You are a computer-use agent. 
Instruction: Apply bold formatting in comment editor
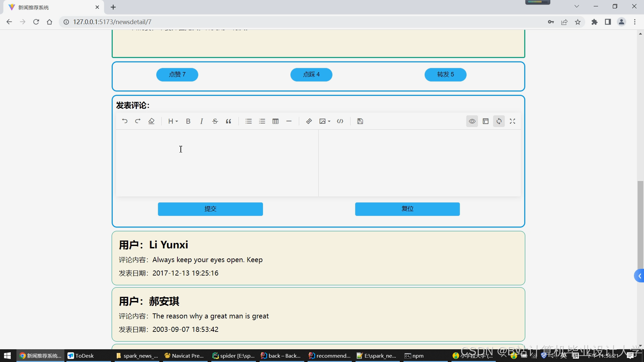[x=188, y=121]
